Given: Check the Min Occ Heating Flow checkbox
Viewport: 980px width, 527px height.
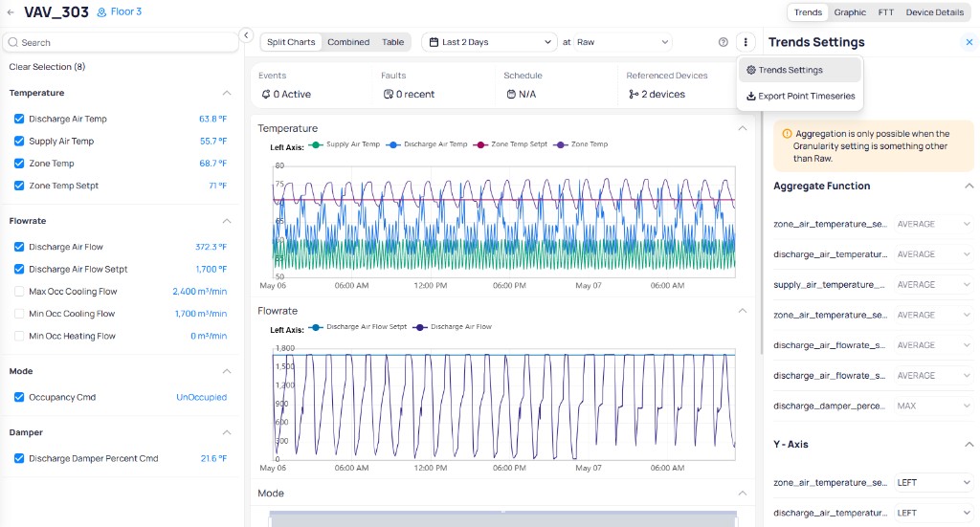Looking at the screenshot, I should pos(19,336).
